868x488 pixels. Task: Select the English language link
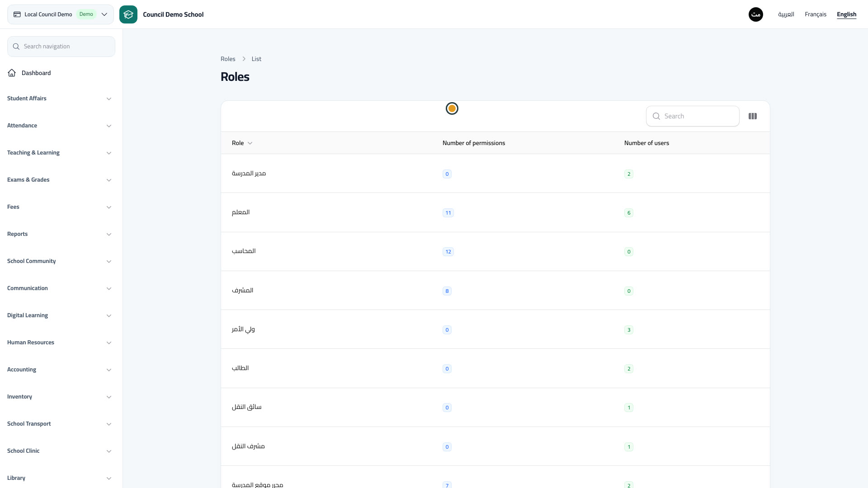point(846,14)
